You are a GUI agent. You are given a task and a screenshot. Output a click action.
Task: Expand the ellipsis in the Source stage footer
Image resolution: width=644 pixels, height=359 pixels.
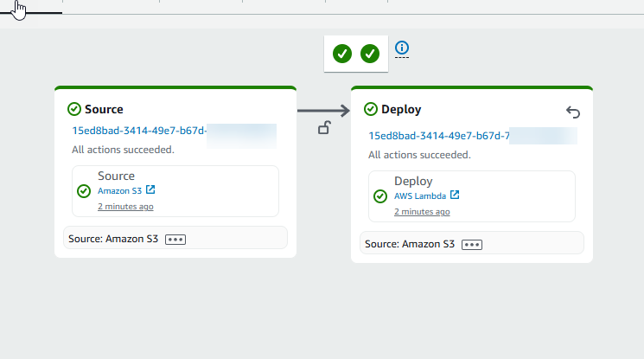175,239
